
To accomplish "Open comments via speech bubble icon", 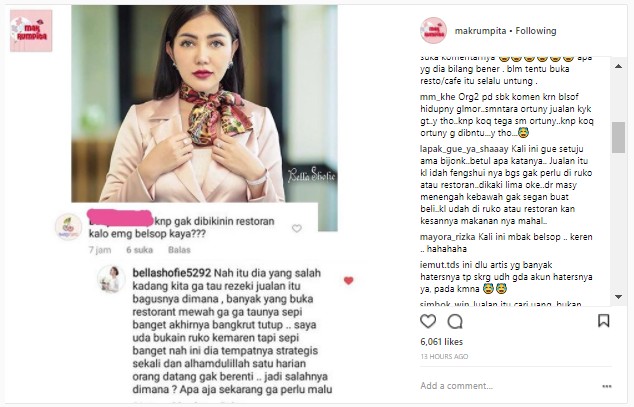I will [455, 321].
